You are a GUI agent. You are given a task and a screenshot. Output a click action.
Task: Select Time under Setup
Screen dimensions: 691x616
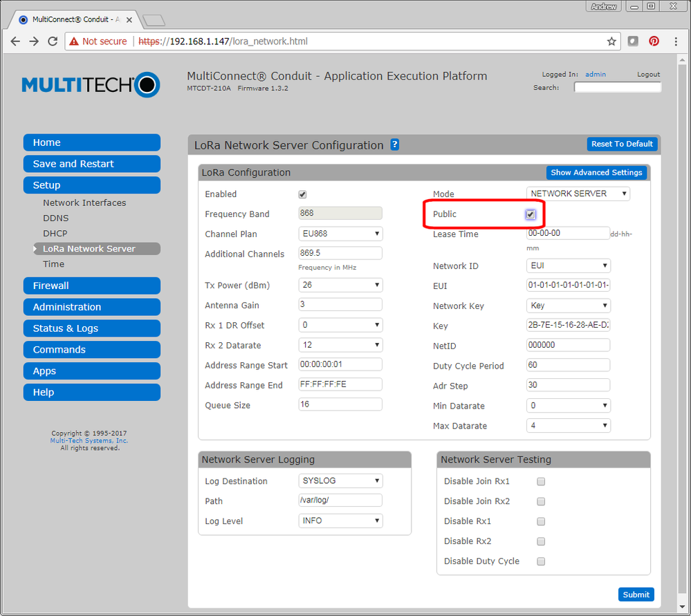(x=53, y=264)
